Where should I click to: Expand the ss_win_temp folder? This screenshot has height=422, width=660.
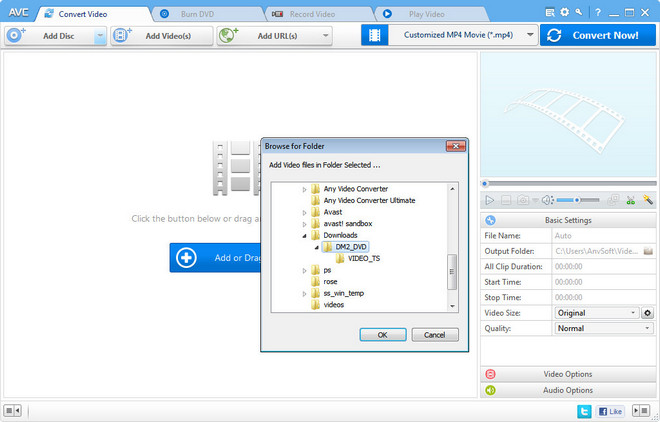click(304, 294)
